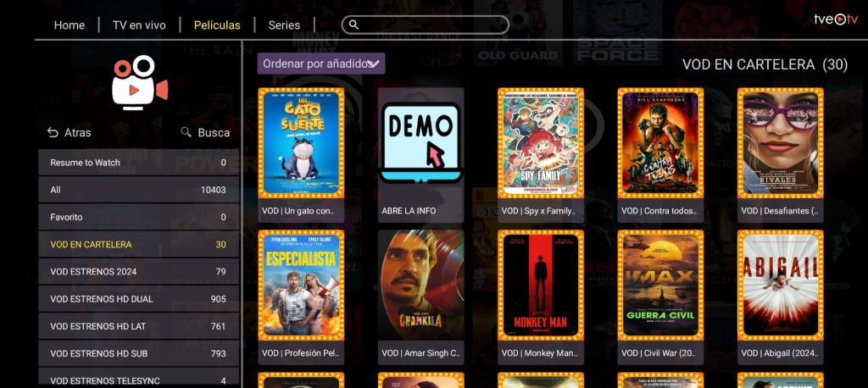Open the DEMO info thumbnail

click(420, 143)
